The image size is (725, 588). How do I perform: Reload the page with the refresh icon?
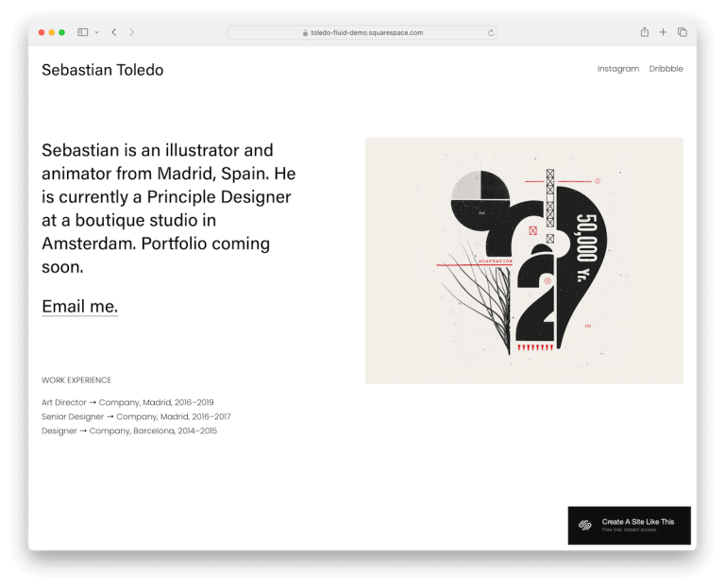tap(491, 33)
